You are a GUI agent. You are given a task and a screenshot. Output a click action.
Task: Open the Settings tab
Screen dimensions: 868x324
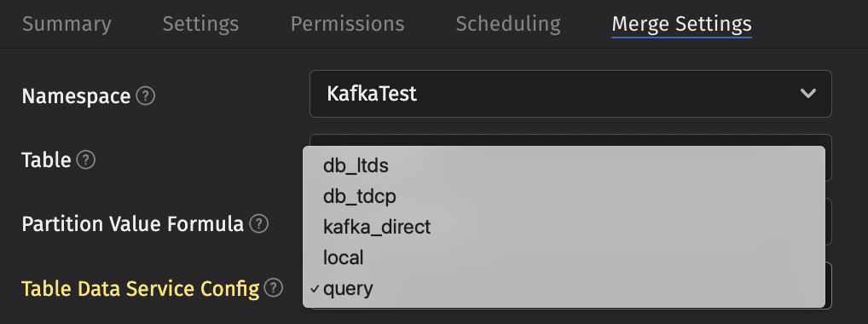pos(200,25)
